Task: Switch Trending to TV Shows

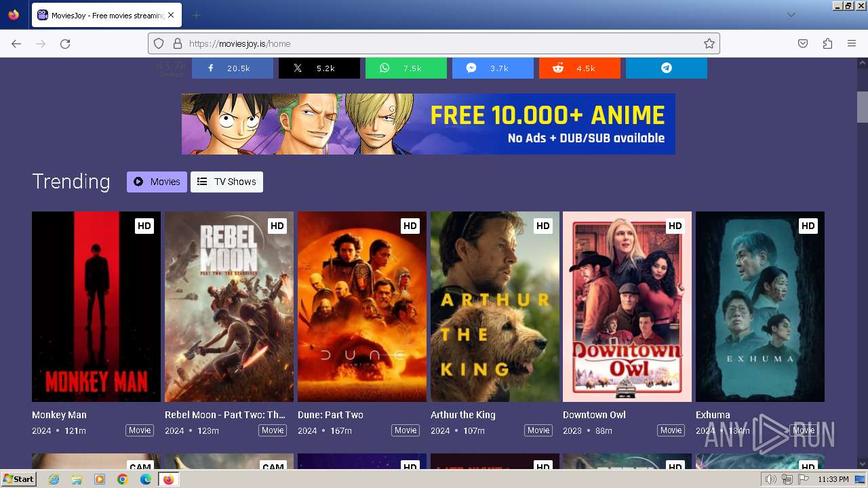Action: pos(226,182)
